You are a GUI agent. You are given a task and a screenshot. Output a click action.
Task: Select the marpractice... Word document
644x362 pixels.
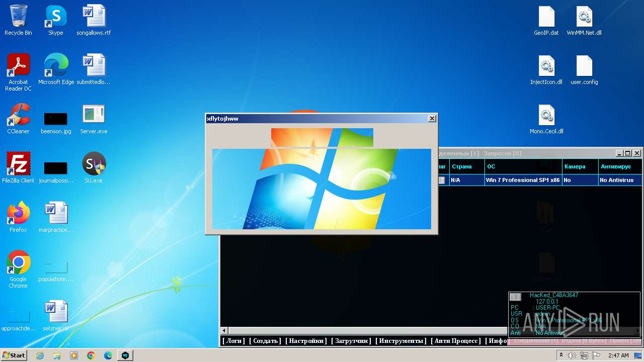click(56, 217)
